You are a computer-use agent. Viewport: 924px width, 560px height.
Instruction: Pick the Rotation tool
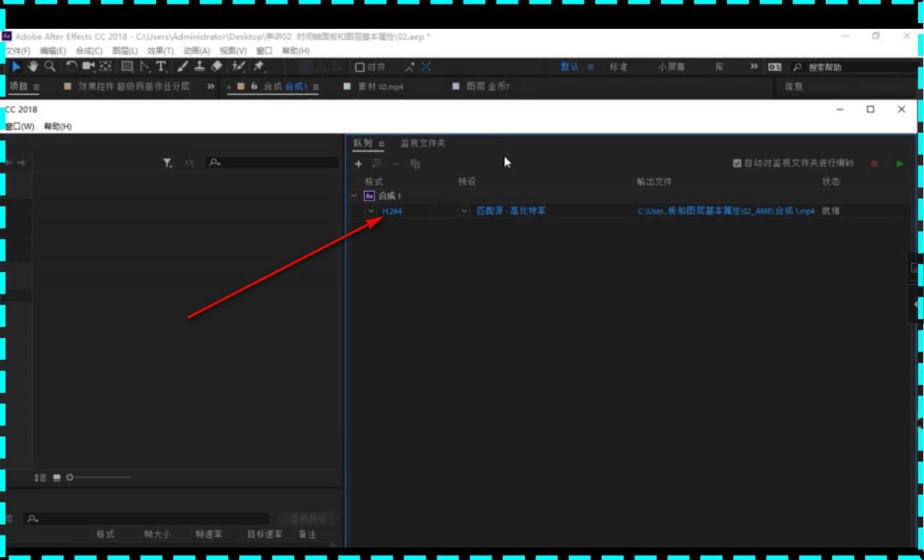click(x=71, y=66)
